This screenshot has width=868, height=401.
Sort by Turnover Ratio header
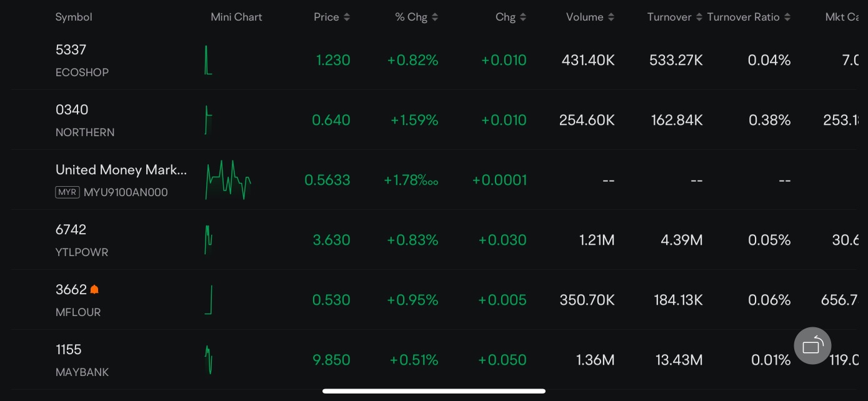coord(749,17)
